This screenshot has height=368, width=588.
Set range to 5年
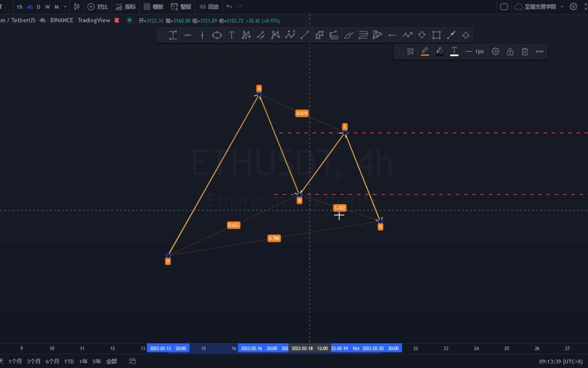97,361
